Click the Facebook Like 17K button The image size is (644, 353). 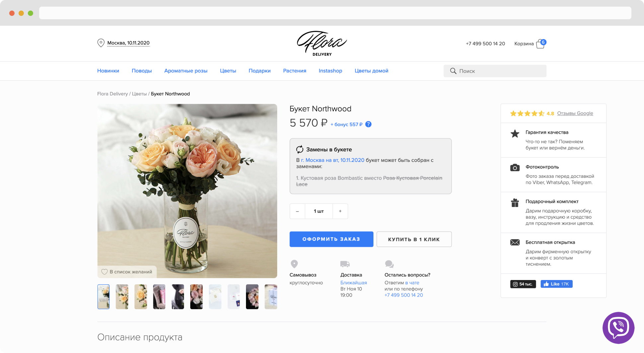point(556,284)
